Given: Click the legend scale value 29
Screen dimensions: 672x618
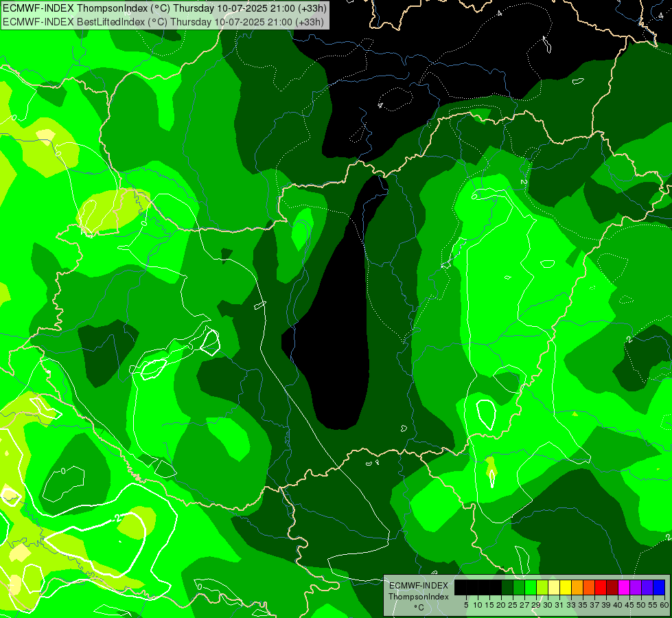Looking at the screenshot, I should tap(535, 605).
